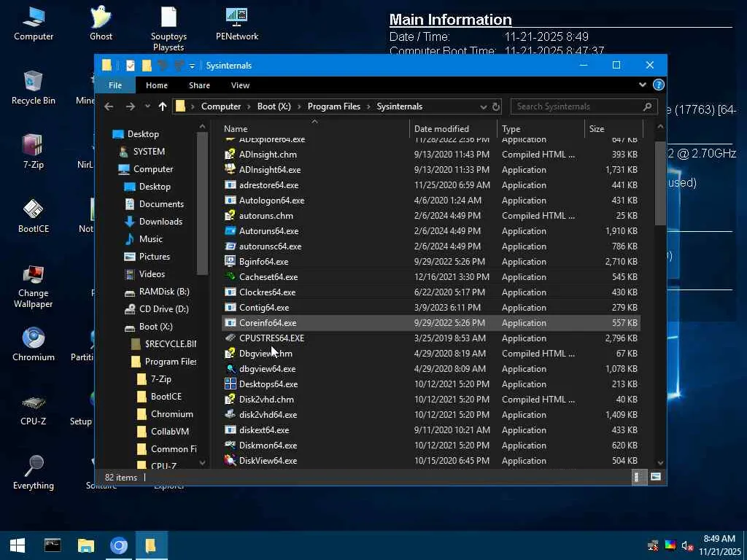
Task: Open the Properties quick access toolbar icon
Action: (x=130, y=65)
